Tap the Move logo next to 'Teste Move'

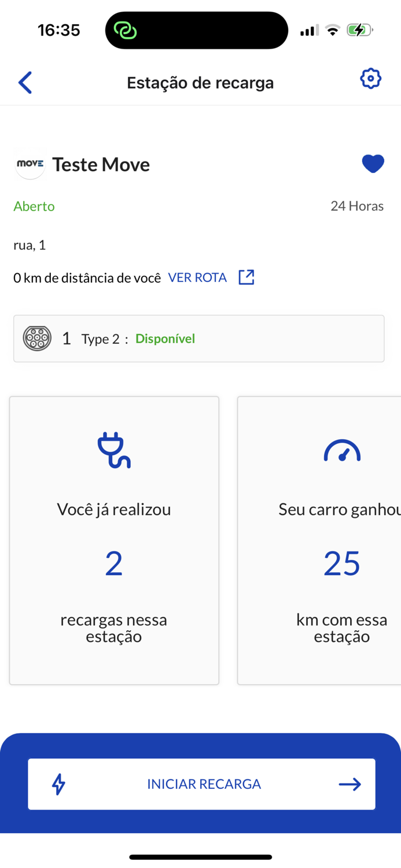tap(30, 164)
